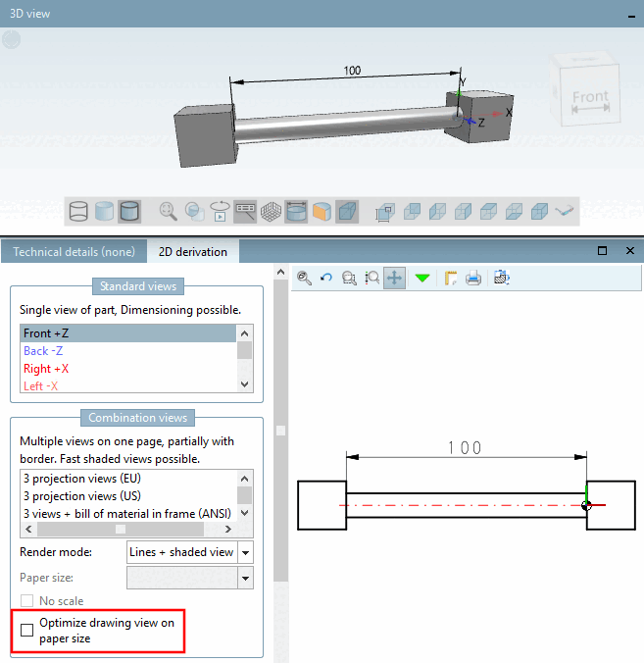The height and width of the screenshot is (663, 644).
Task: Switch to Technical details (none) tab
Action: 74,252
